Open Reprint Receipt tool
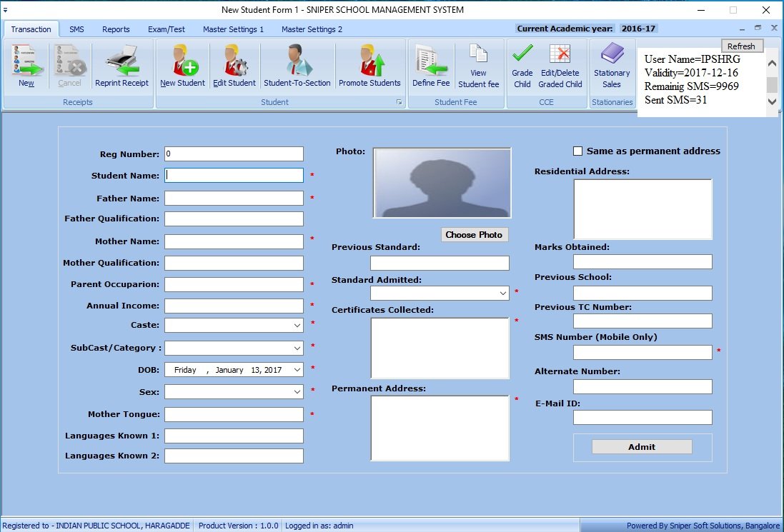Viewport: 784px width, 532px height. pyautogui.click(x=121, y=61)
